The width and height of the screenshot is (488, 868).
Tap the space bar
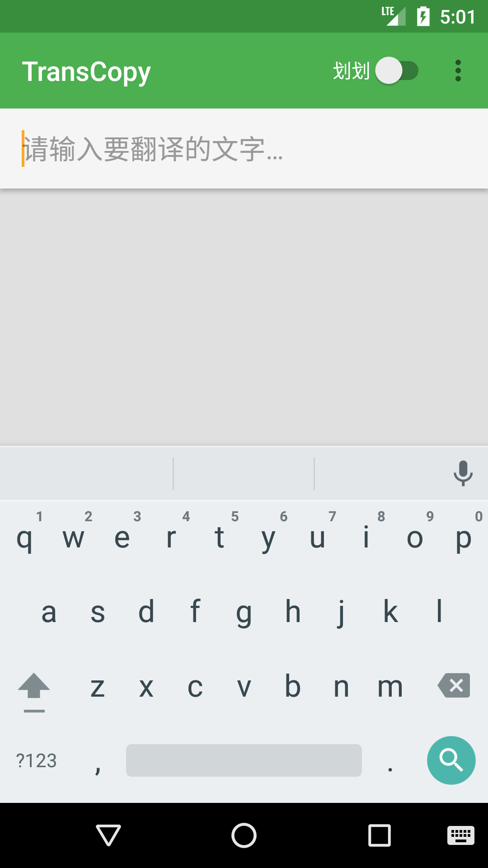244,760
